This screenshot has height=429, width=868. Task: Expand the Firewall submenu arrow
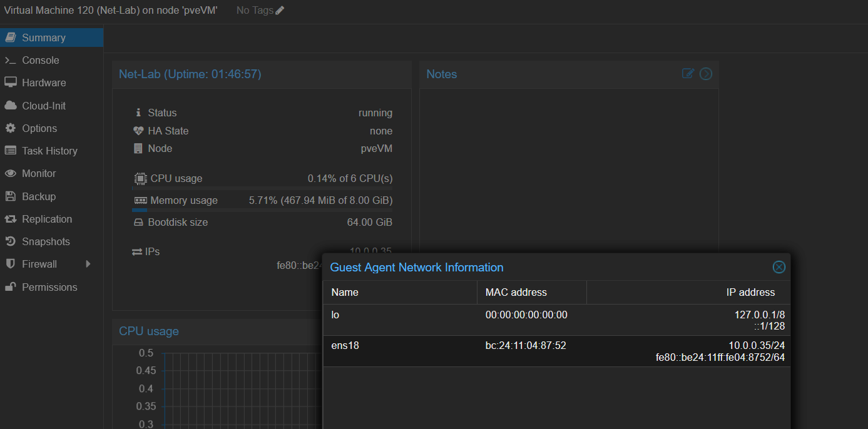88,264
